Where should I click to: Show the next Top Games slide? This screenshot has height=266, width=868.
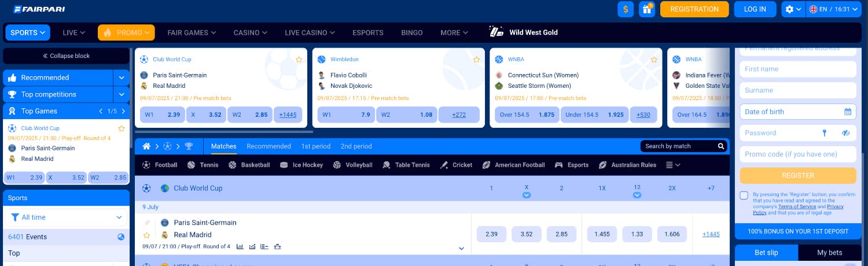[123, 111]
